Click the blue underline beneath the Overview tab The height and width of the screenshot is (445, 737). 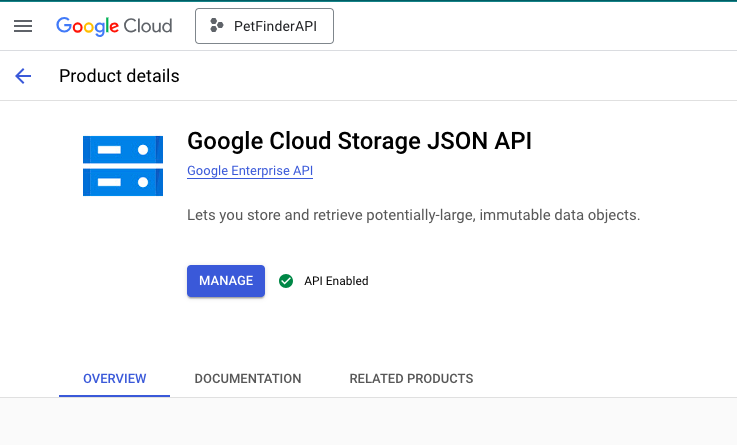(114, 395)
